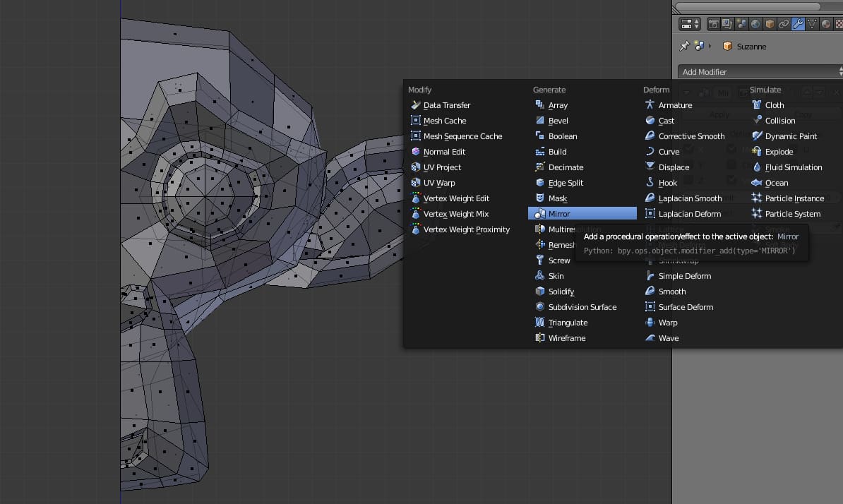The width and height of the screenshot is (843, 504).
Task: Select the Modifiers tab wrench icon
Action: click(798, 23)
